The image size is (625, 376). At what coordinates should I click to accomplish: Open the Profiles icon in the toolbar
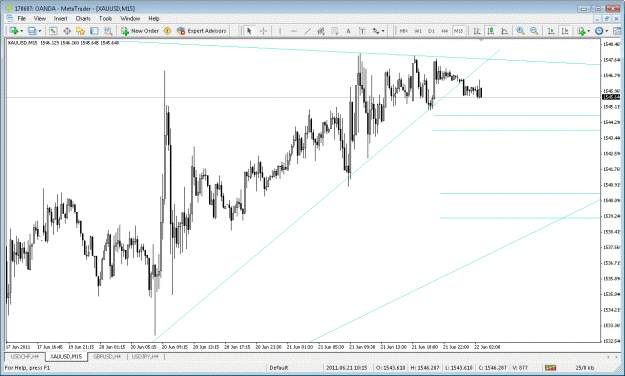pyautogui.click(x=32, y=31)
